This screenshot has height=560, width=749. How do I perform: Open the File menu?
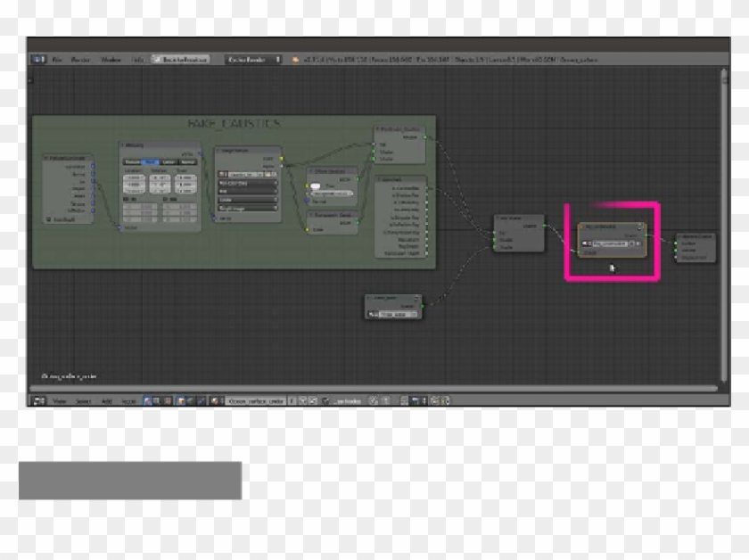point(57,59)
